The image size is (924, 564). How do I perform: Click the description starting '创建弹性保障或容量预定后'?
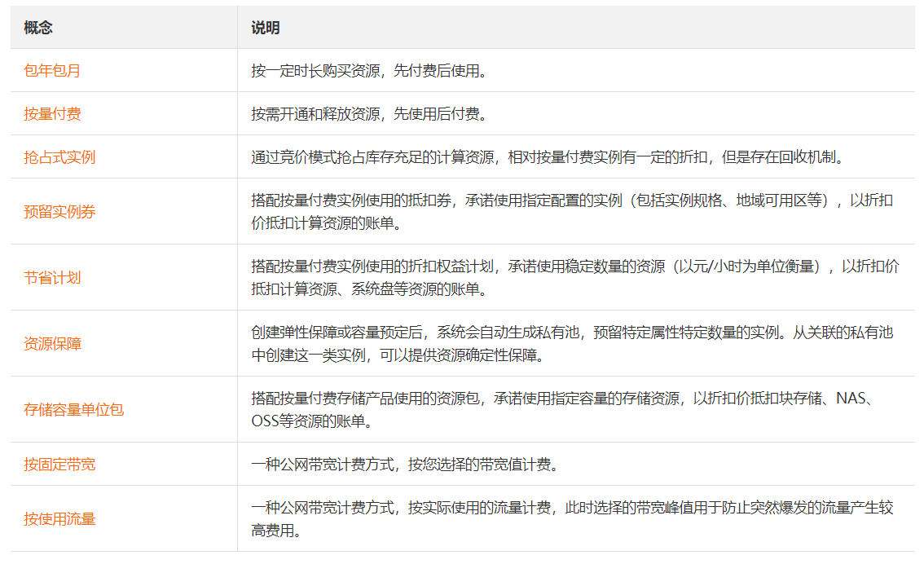[572, 344]
